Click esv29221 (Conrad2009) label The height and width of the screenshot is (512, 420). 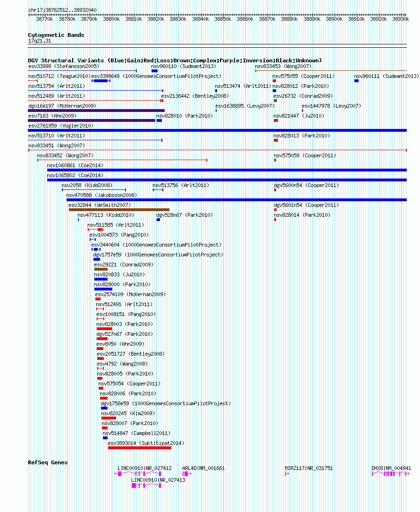click(x=124, y=265)
